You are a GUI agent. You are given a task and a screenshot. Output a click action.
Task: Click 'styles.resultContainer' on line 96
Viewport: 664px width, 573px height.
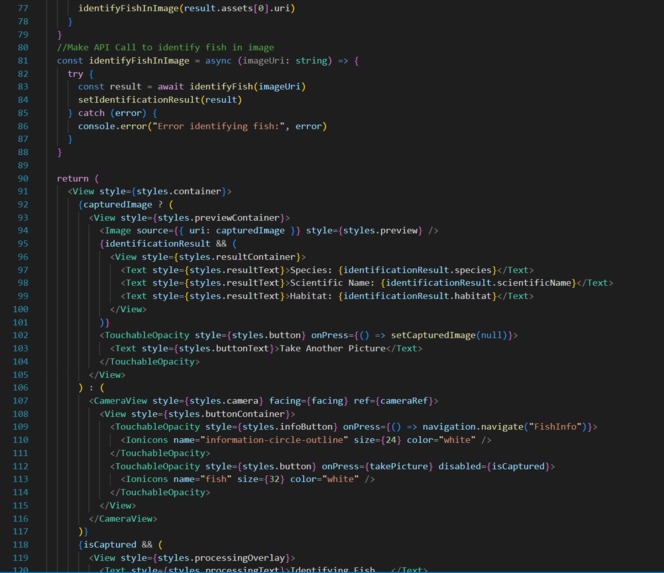237,257
